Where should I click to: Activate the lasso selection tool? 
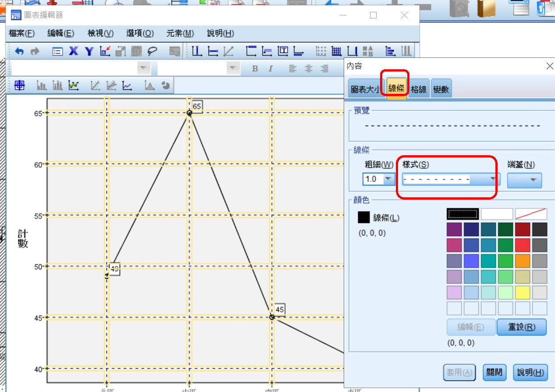152,51
